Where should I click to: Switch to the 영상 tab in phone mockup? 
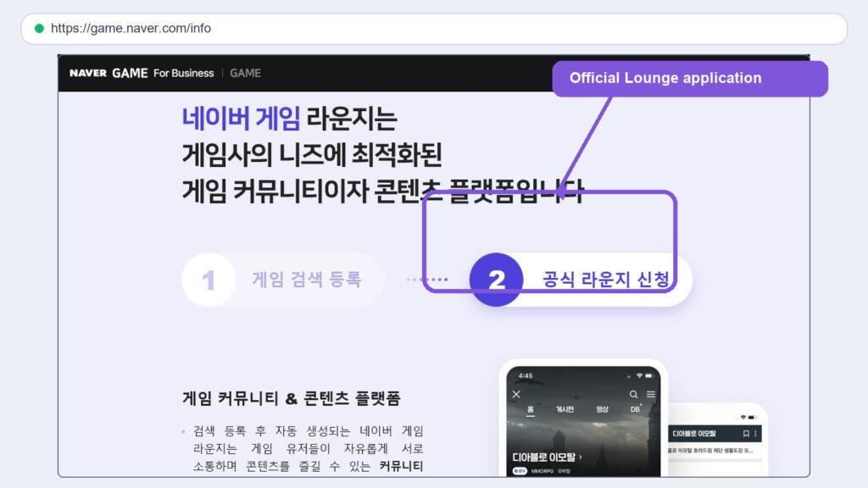[603, 409]
